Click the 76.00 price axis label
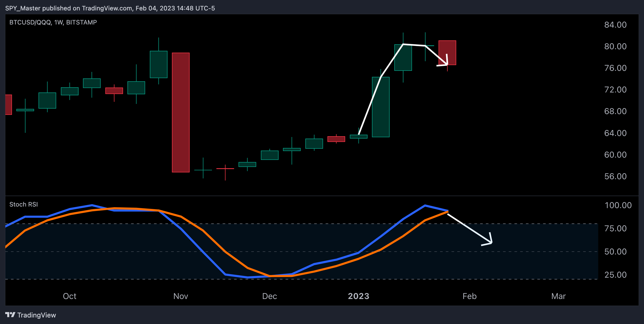 (x=615, y=68)
